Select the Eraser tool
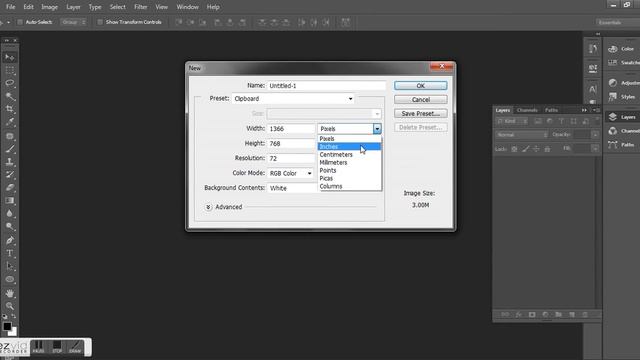 (x=9, y=187)
